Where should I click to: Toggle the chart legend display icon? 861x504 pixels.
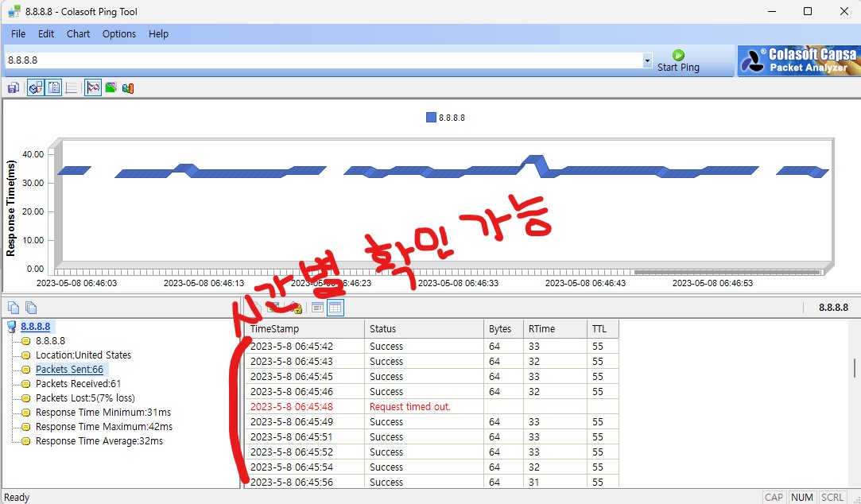click(54, 88)
